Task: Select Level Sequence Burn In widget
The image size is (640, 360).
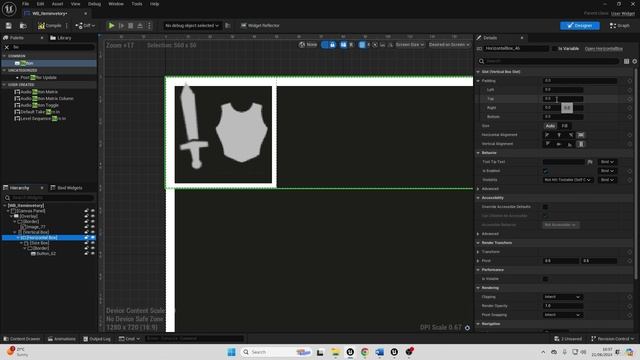Action: pyautogui.click(x=40, y=118)
